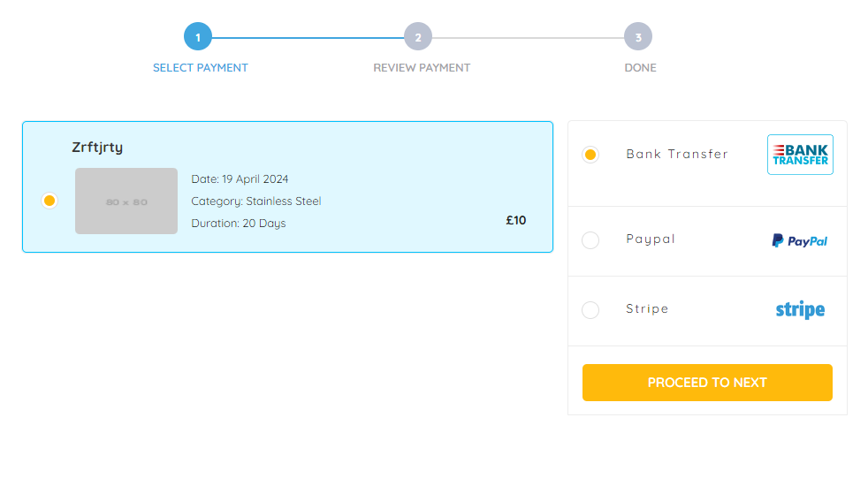This screenshot has height=486, width=868.
Task: Click the Paypal option label text
Action: [651, 239]
